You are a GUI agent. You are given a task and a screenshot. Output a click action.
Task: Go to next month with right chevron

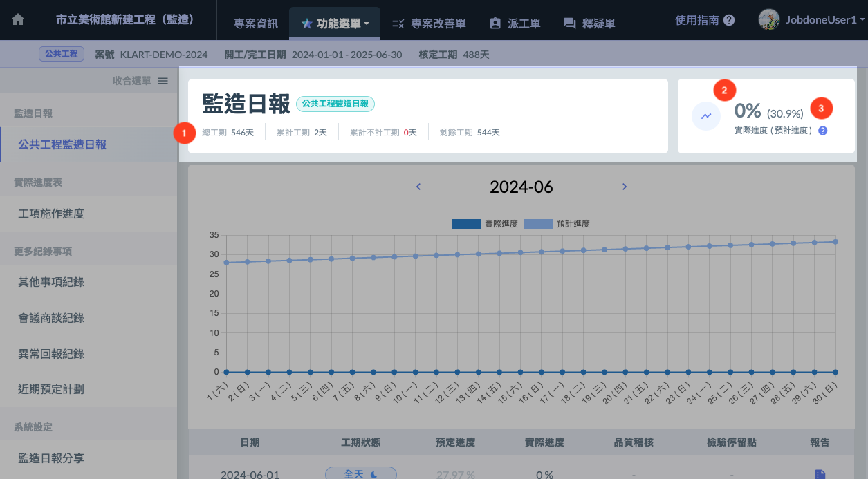point(625,187)
